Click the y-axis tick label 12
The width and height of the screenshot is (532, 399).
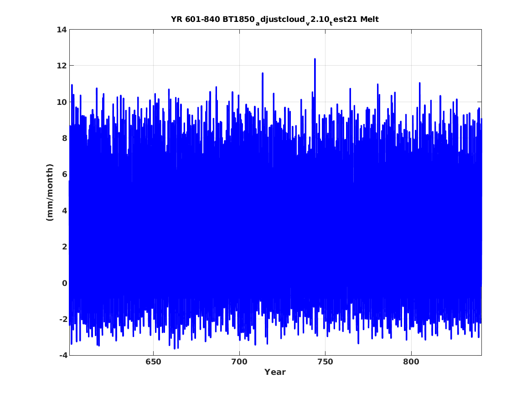[x=62, y=66]
